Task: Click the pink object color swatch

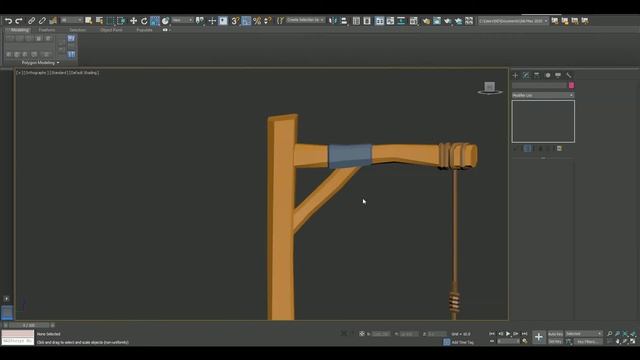Action: (x=571, y=85)
